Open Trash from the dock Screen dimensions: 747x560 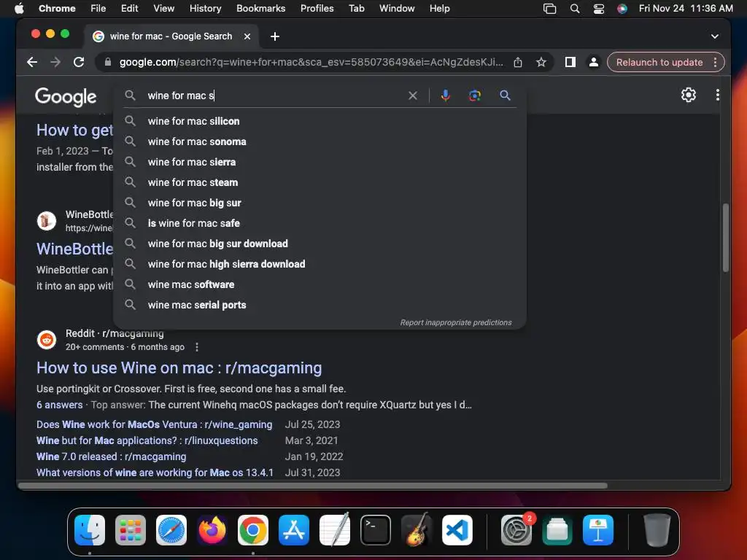click(x=657, y=529)
